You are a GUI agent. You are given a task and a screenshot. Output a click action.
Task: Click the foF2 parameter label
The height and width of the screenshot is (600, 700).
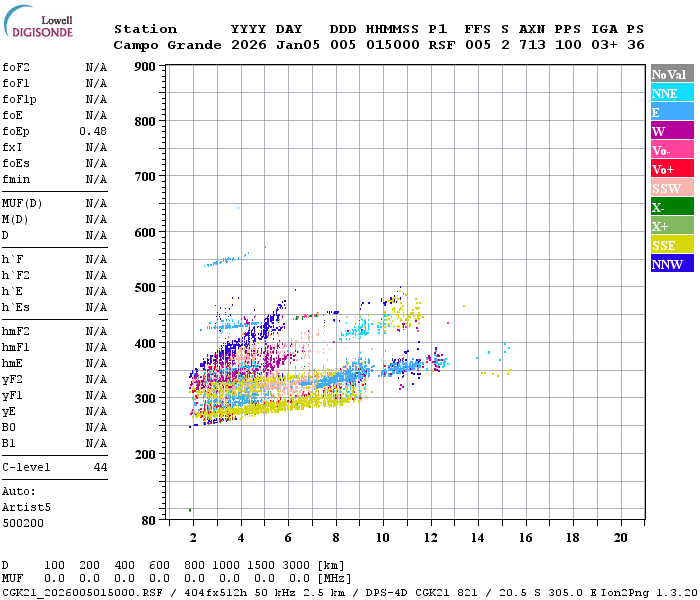(16, 67)
